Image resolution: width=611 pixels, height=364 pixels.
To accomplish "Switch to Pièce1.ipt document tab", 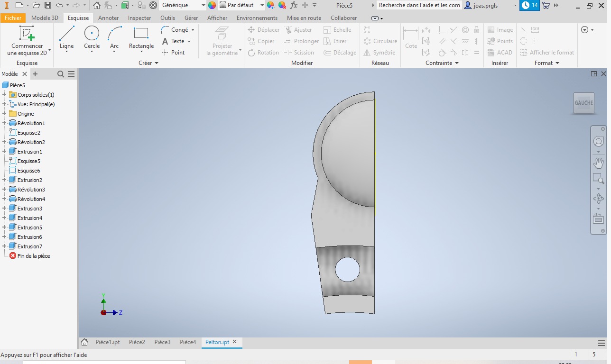I will pos(107,342).
